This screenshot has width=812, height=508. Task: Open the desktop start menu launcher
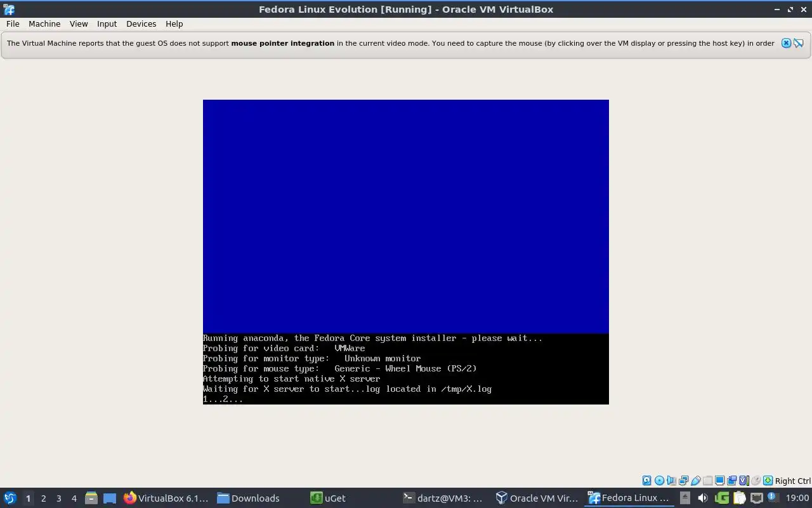click(x=10, y=498)
